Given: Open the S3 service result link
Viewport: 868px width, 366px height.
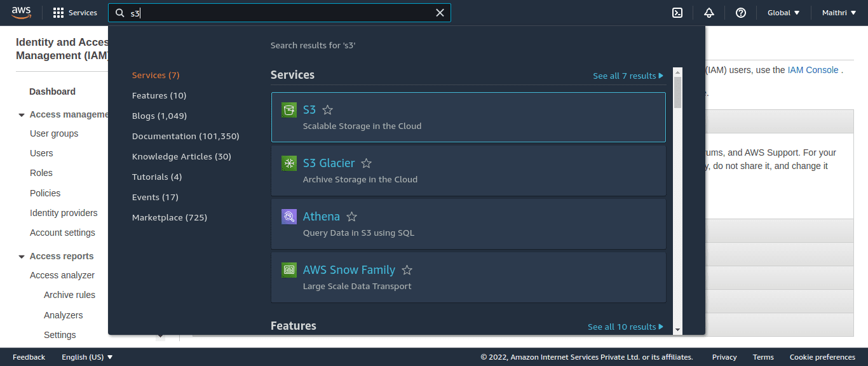Looking at the screenshot, I should point(309,110).
